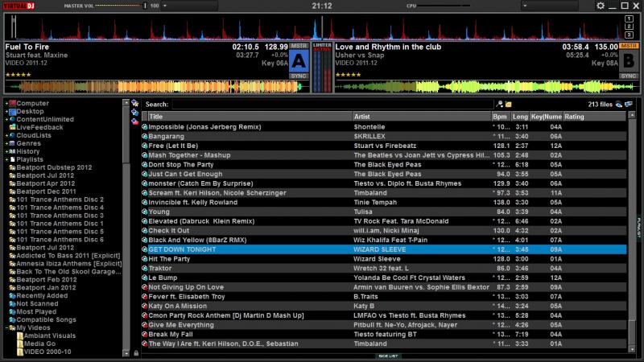Image resolution: width=644 pixels, height=362 pixels.
Task: Sort tracks by Artist column header
Action: pos(422,117)
